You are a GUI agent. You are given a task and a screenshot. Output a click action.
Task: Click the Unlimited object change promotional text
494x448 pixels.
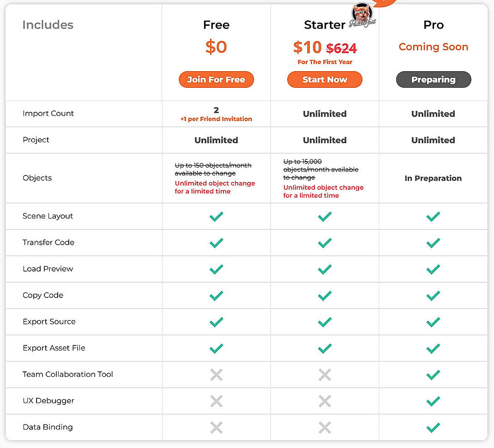215,188
